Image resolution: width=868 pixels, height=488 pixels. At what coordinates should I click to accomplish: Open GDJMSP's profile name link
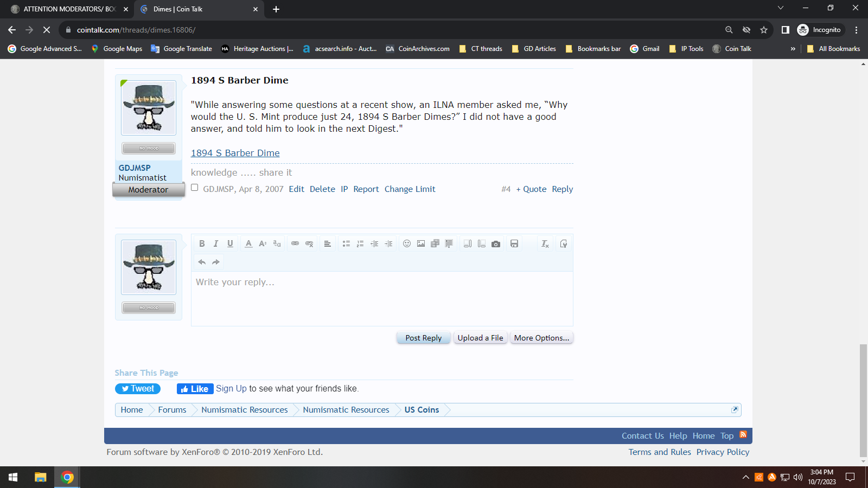click(135, 168)
